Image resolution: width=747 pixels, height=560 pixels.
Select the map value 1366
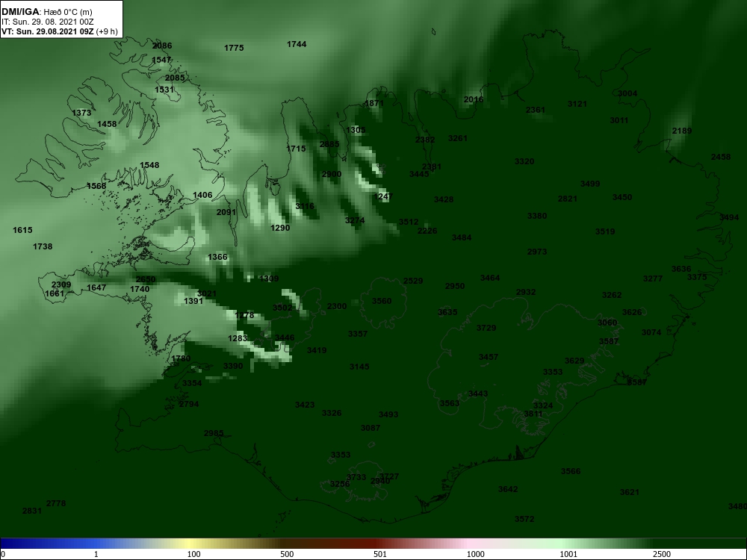[217, 257]
